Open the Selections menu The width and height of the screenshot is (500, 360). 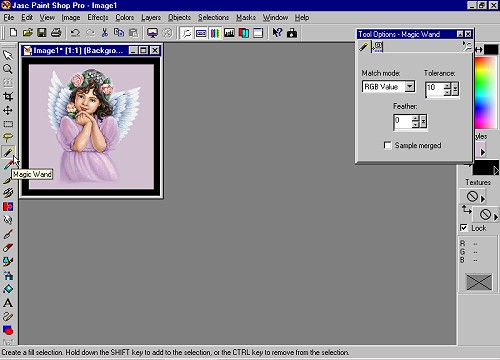tap(213, 17)
